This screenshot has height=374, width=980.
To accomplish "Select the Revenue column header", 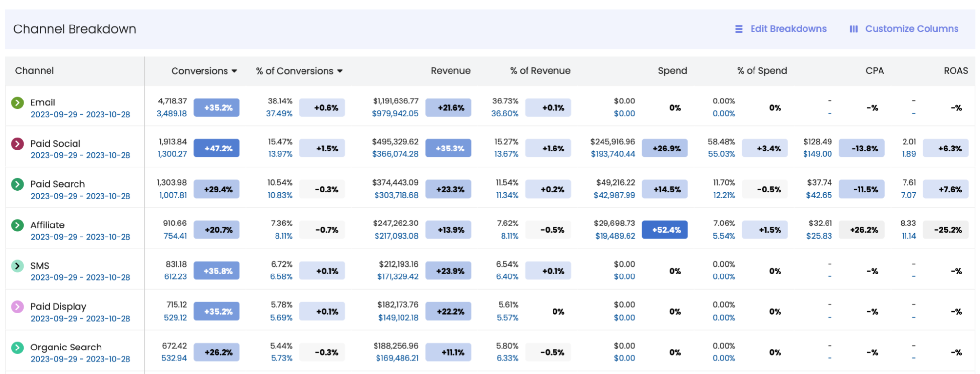I will click(451, 71).
